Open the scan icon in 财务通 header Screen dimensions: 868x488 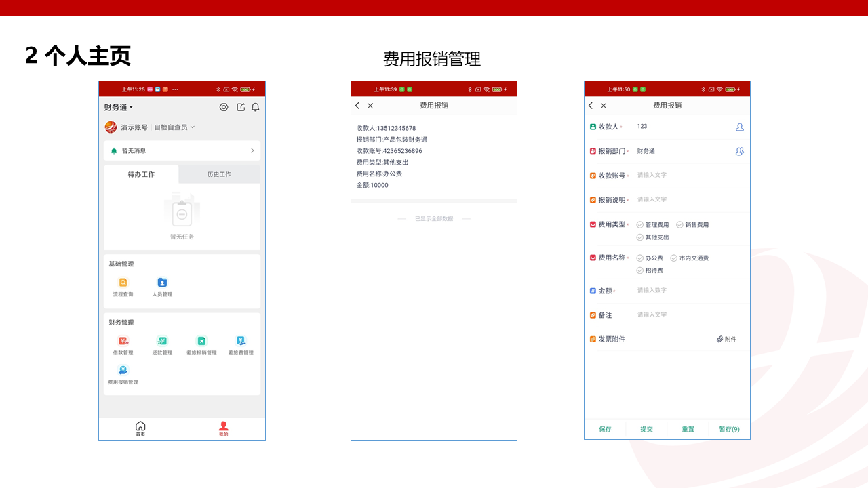224,107
